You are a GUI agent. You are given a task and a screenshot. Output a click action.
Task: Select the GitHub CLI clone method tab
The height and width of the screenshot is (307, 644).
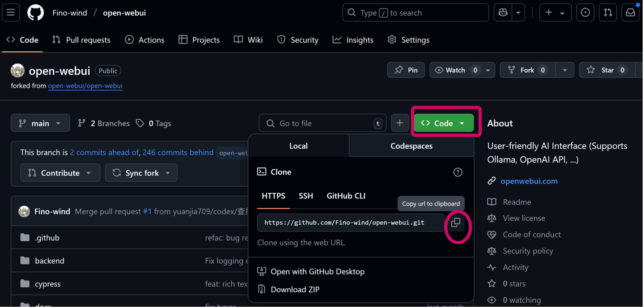(x=346, y=196)
